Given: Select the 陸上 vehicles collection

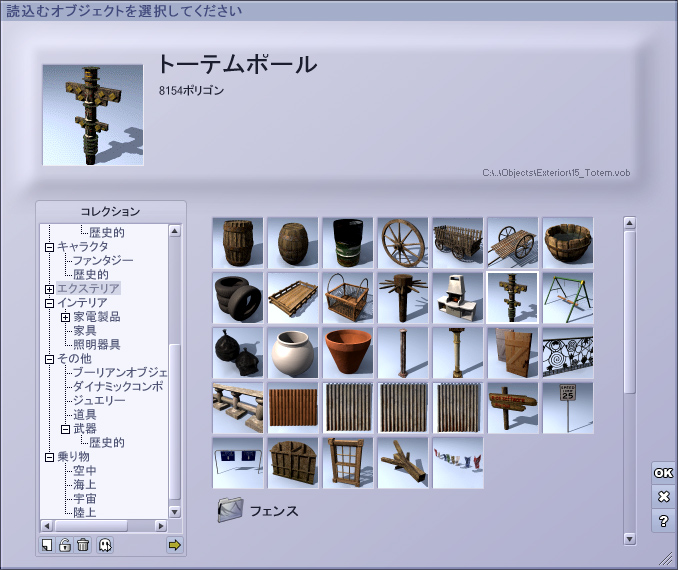Looking at the screenshot, I should click(85, 512).
